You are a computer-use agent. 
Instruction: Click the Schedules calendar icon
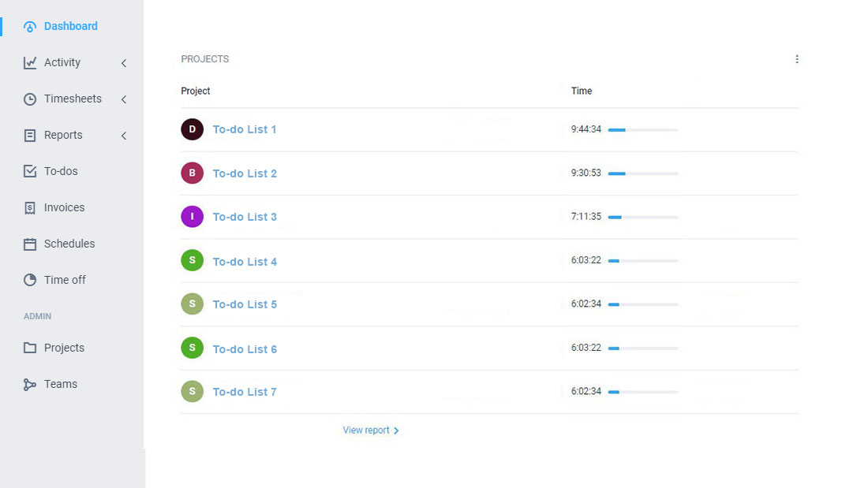[x=30, y=244]
